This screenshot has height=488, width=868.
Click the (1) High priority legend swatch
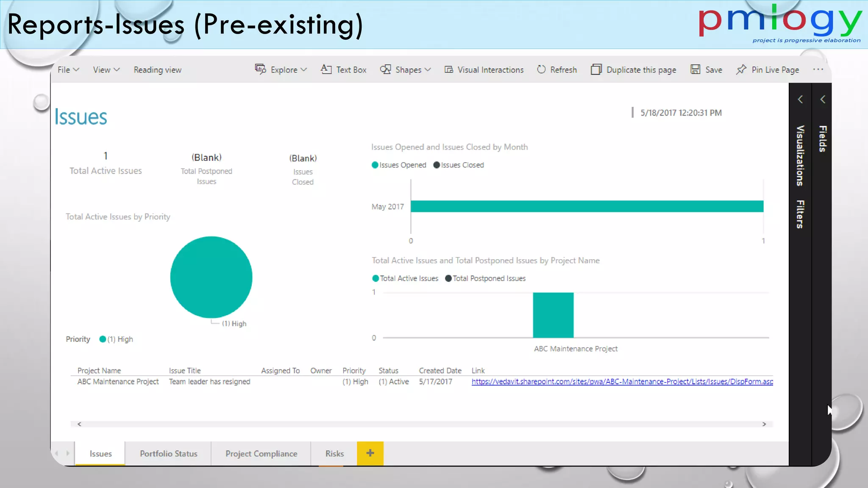coord(102,339)
